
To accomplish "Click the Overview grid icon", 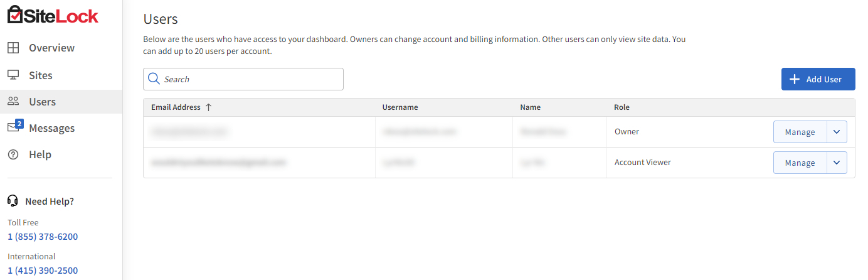I will [x=13, y=48].
